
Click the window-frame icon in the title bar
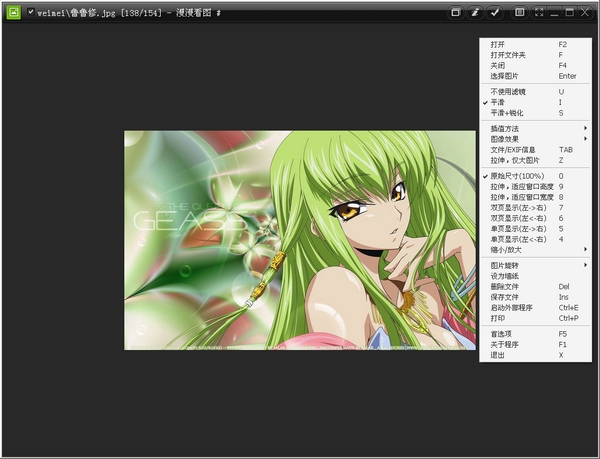click(x=455, y=13)
